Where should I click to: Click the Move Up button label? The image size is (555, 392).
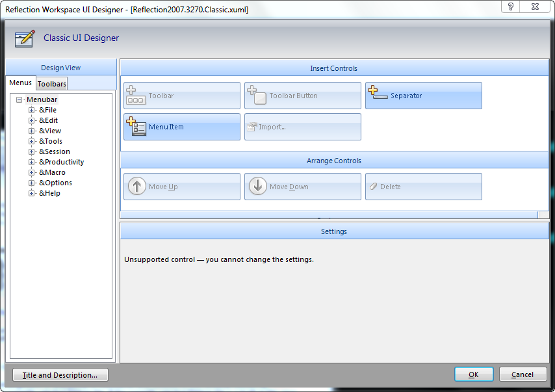point(163,187)
